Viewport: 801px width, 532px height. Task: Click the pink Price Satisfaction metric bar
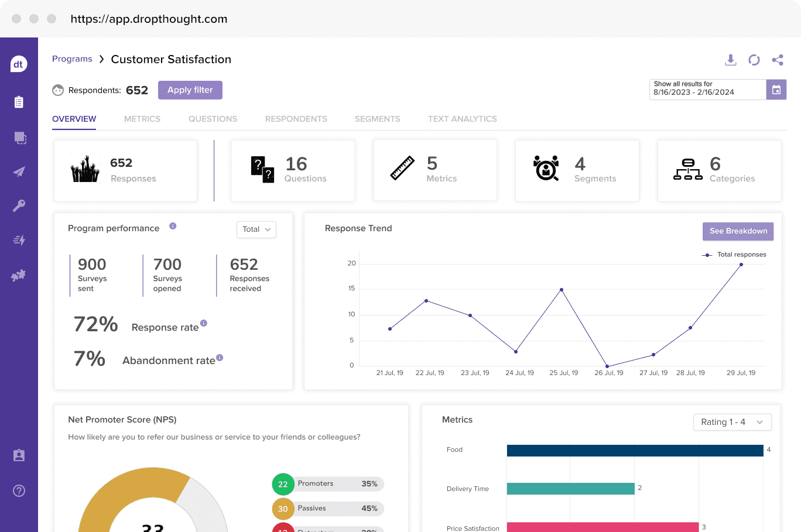pyautogui.click(x=603, y=527)
